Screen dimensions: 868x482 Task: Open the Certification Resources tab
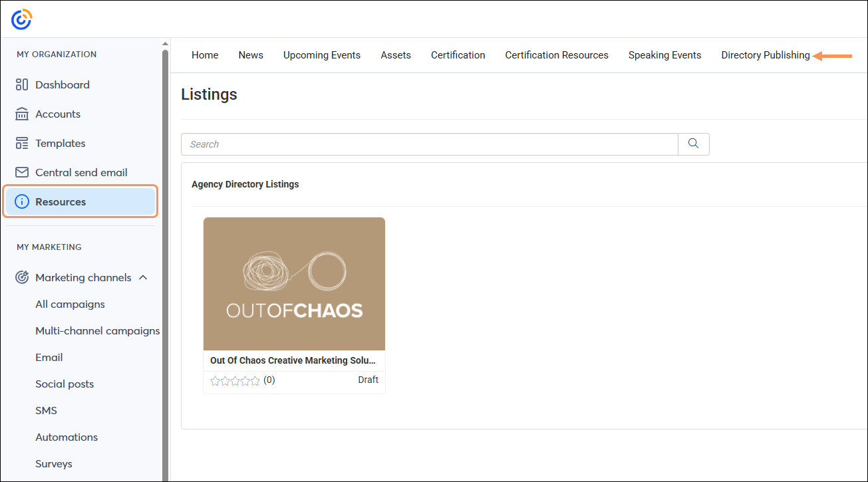pyautogui.click(x=557, y=55)
